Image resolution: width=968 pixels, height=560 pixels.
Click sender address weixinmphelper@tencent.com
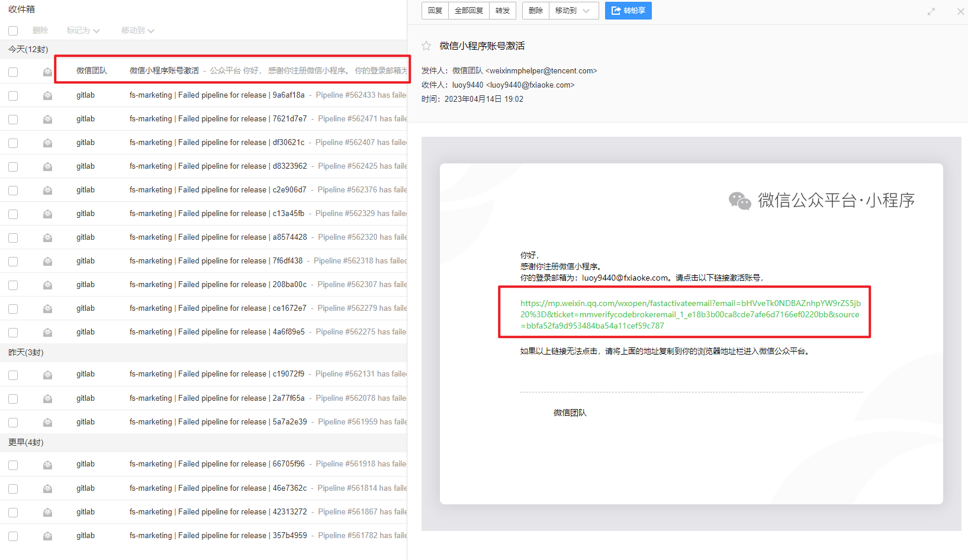click(x=541, y=70)
